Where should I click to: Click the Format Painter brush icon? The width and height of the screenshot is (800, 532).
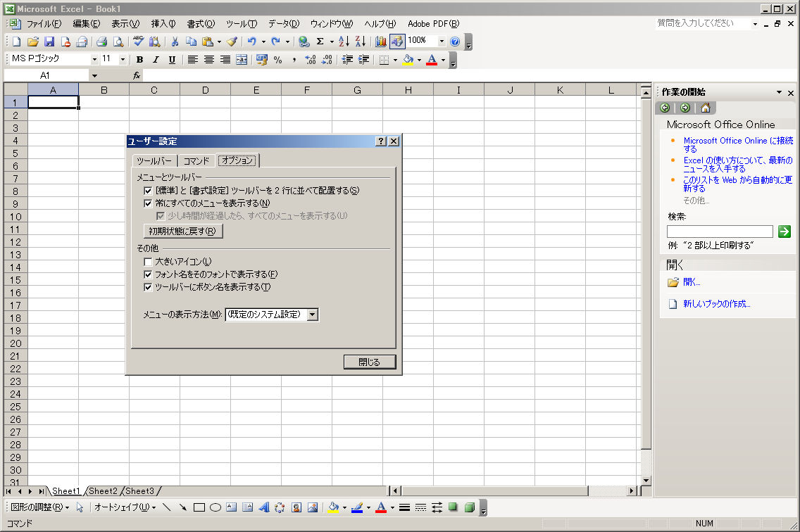click(x=232, y=42)
